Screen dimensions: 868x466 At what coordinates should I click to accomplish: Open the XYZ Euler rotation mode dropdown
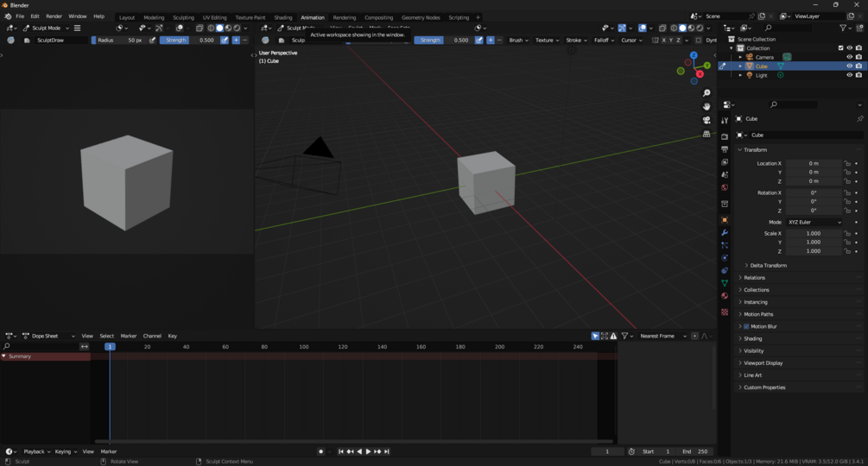(814, 223)
